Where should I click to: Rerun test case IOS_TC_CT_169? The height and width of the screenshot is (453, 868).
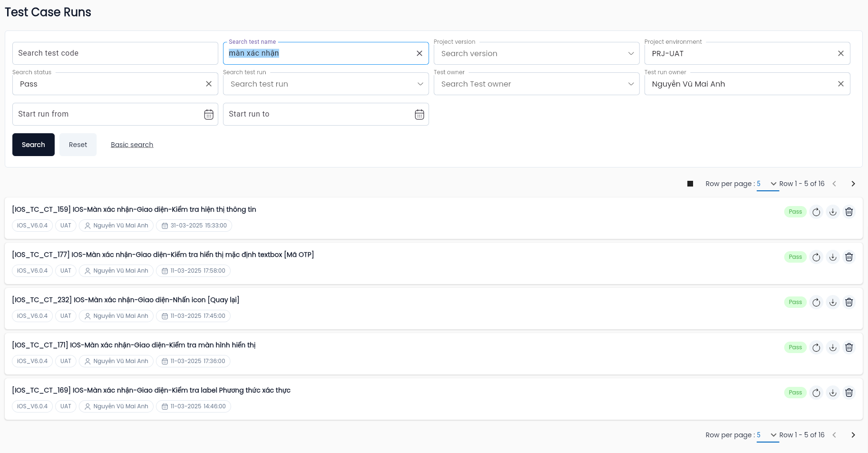[x=816, y=393]
